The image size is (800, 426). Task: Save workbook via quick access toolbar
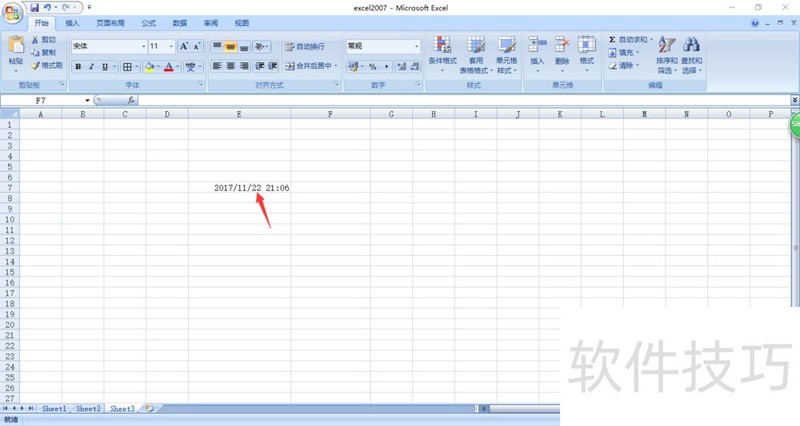[35, 8]
